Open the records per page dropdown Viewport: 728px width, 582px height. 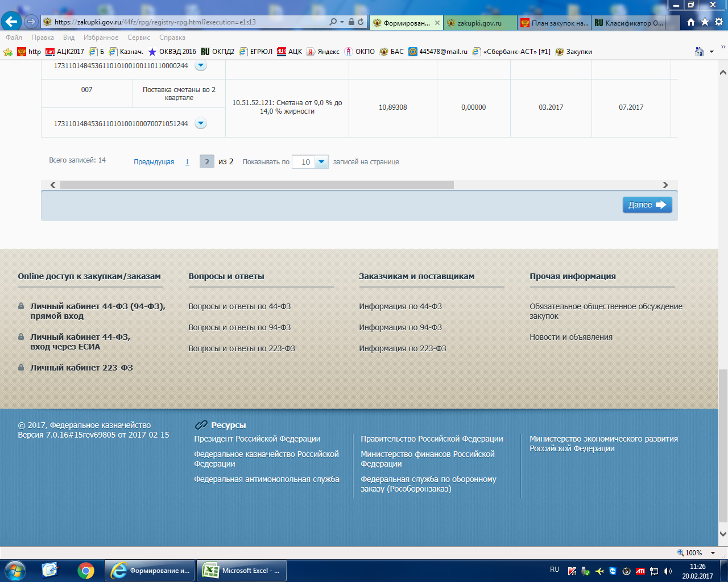coord(321,162)
